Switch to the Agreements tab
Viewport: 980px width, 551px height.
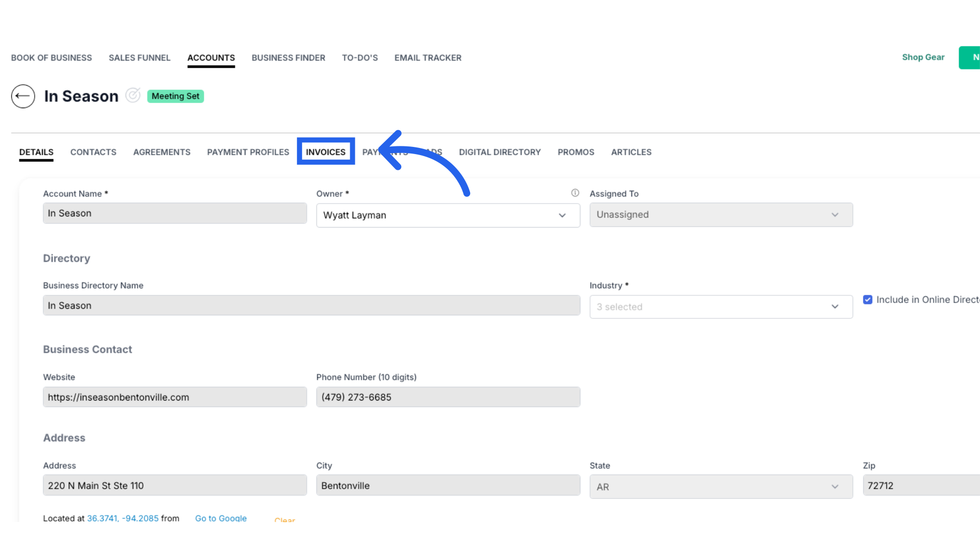(162, 152)
